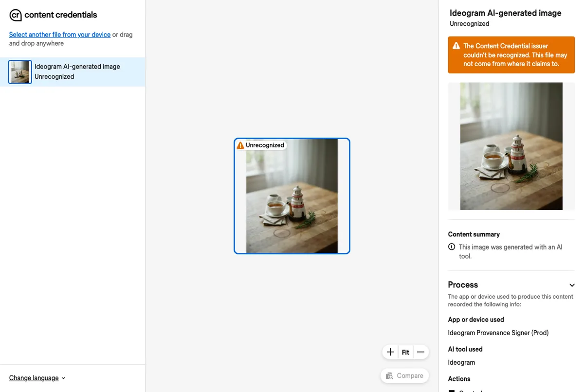Collapse the Process section chevron
The width and height of the screenshot is (584, 392).
point(572,285)
